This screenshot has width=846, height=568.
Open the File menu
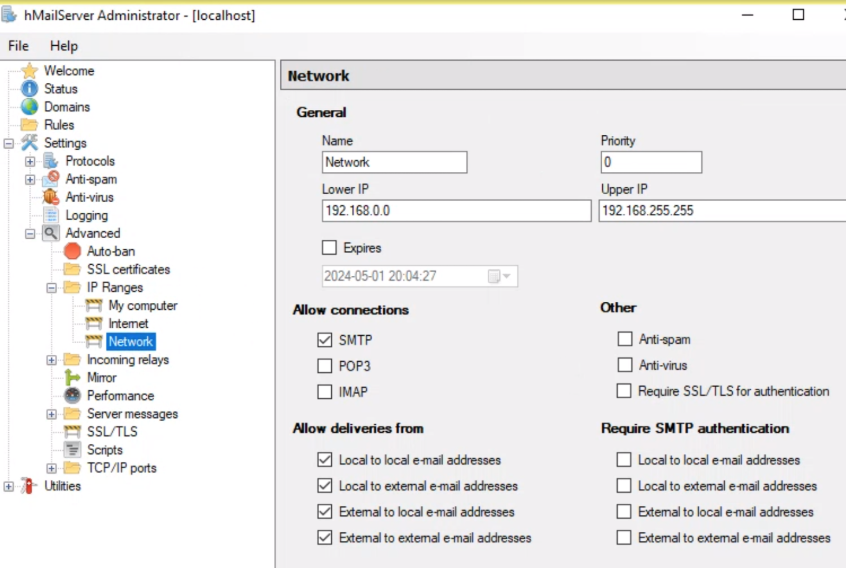(18, 46)
